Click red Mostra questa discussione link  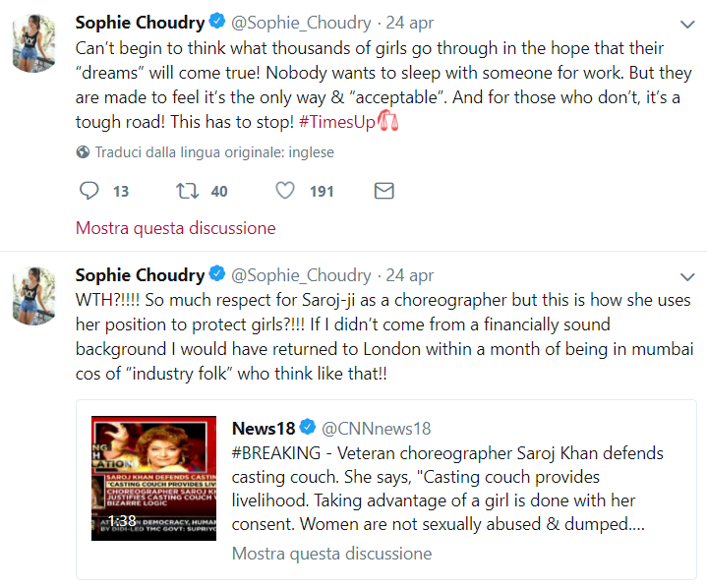click(x=175, y=228)
